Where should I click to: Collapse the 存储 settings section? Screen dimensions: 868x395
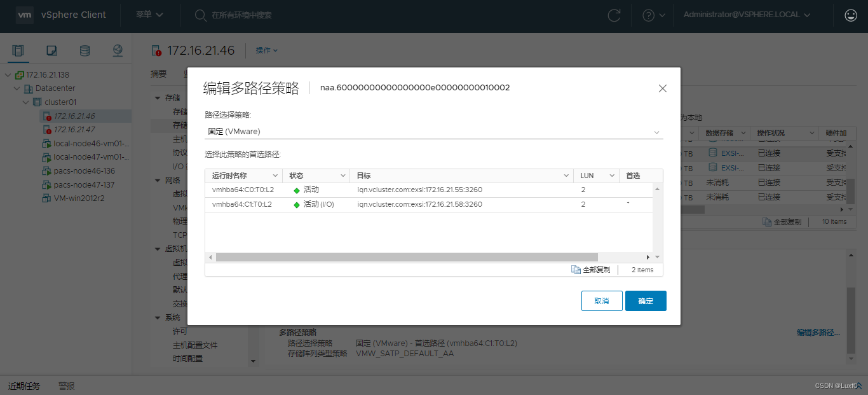point(158,98)
